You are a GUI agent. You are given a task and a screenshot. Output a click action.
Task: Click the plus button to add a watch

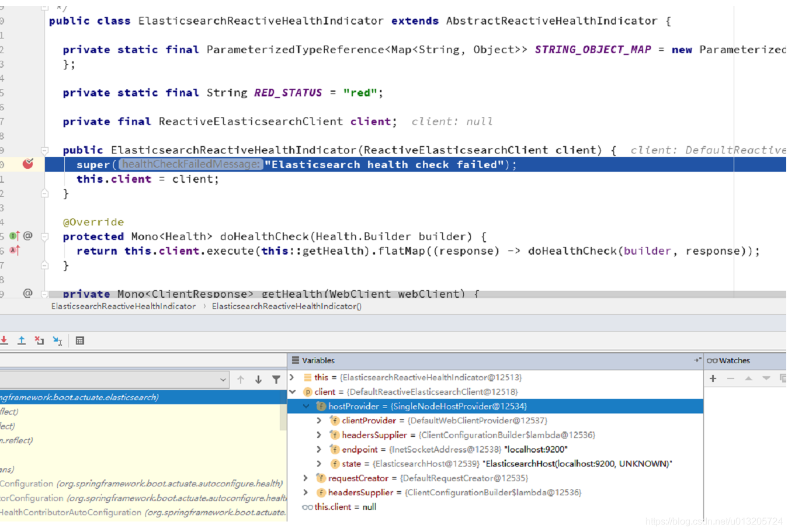(x=713, y=378)
